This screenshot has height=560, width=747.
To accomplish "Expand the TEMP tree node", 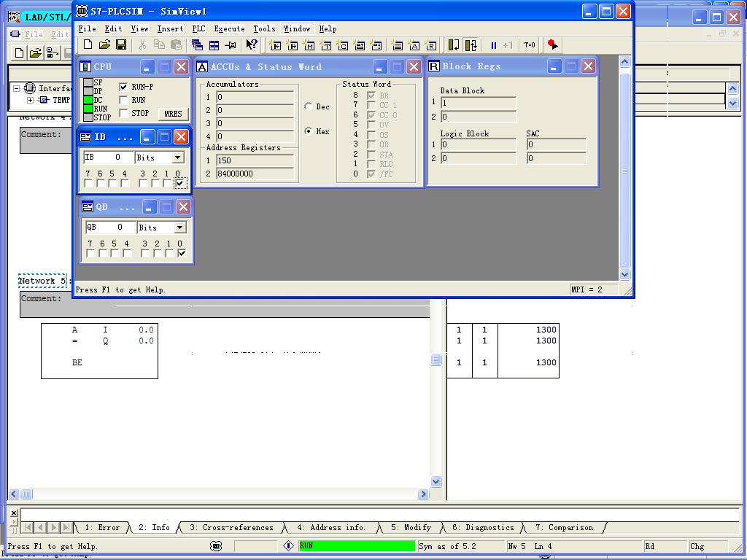I will (x=31, y=100).
